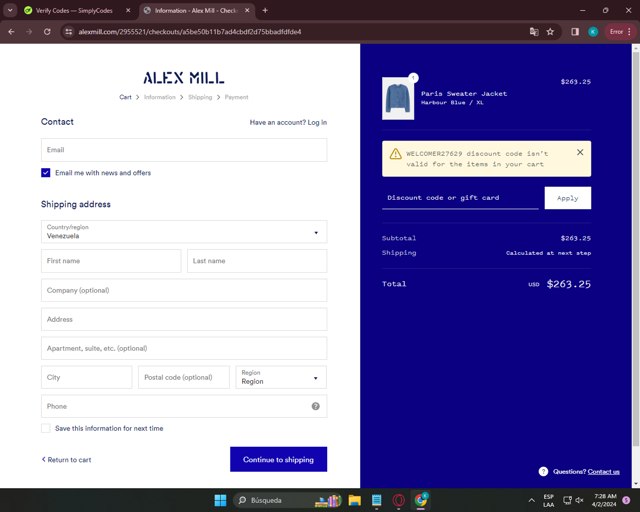Select the Information Alex Mill Checkout tab
Viewport: 640px width, 512px height.
196,11
